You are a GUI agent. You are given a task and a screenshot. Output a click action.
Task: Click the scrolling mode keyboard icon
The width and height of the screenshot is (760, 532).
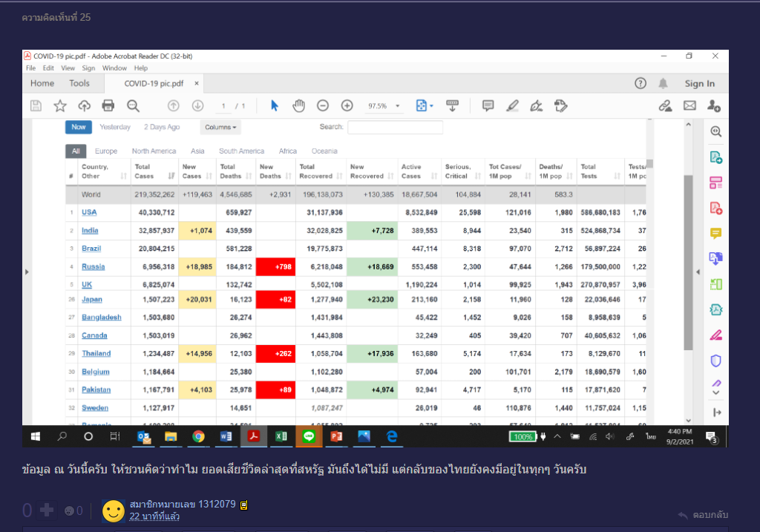452,105
